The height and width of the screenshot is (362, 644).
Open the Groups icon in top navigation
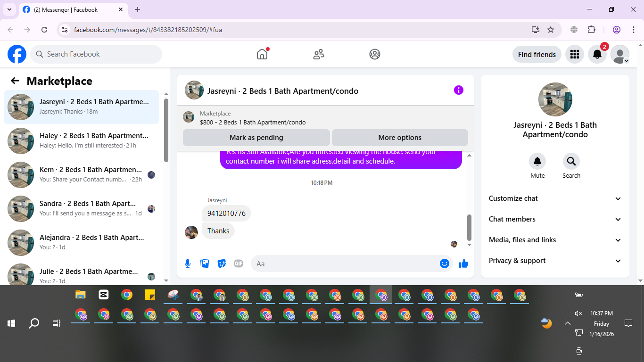coord(375,54)
